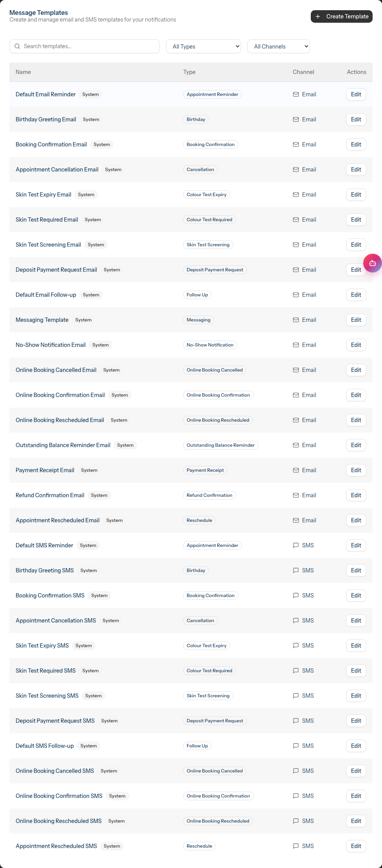Expand the All Channels filter
Viewport: 382px width, 868px height.
(x=279, y=46)
